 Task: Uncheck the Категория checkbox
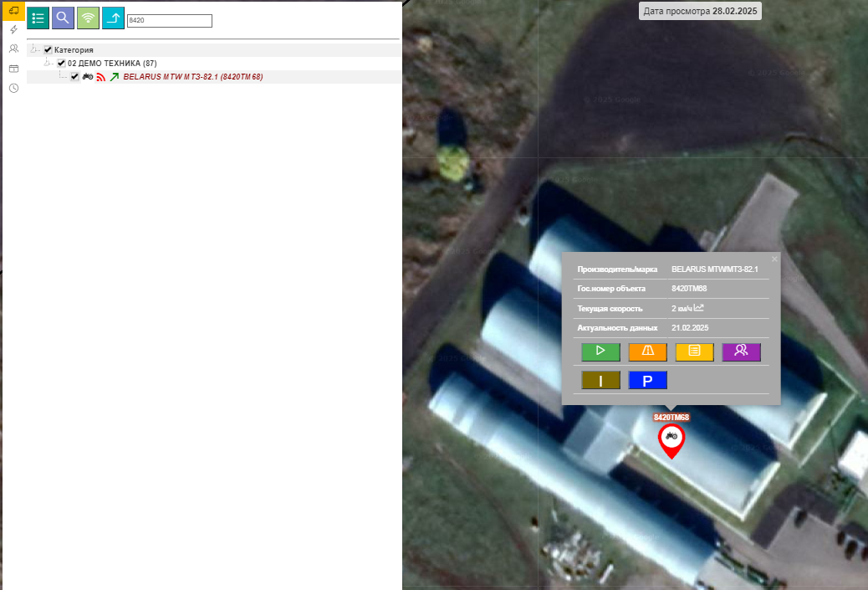click(x=48, y=50)
